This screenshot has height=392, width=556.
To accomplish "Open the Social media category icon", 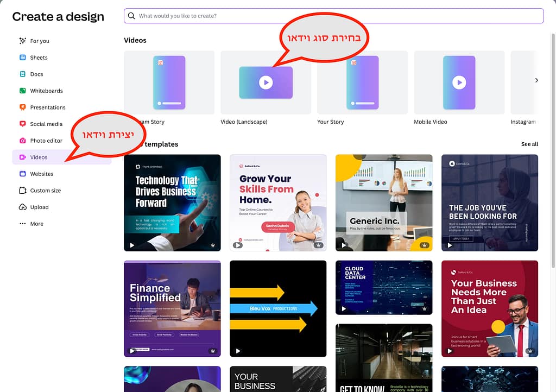I will pos(23,124).
